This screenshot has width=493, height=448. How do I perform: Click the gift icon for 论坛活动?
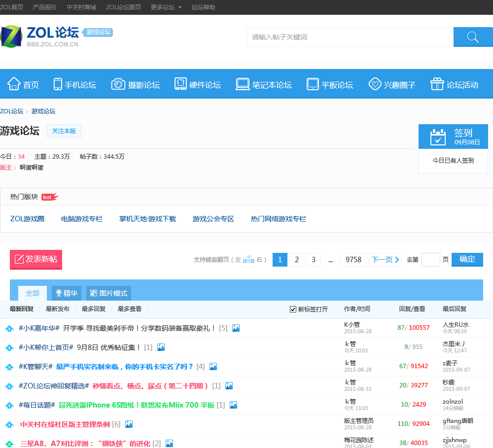pos(437,84)
